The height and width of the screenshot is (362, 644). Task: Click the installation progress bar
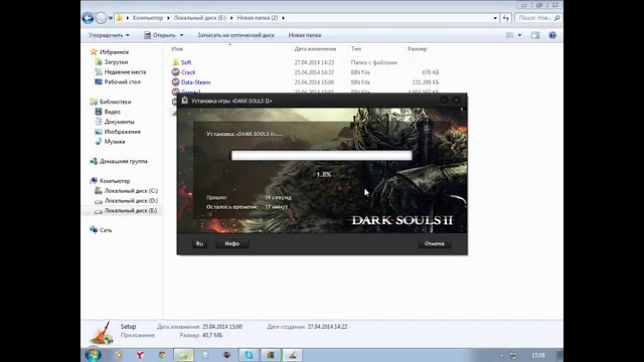321,155
